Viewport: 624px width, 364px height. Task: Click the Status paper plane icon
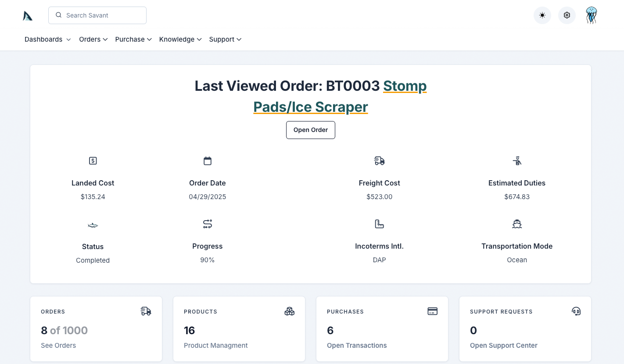click(93, 224)
